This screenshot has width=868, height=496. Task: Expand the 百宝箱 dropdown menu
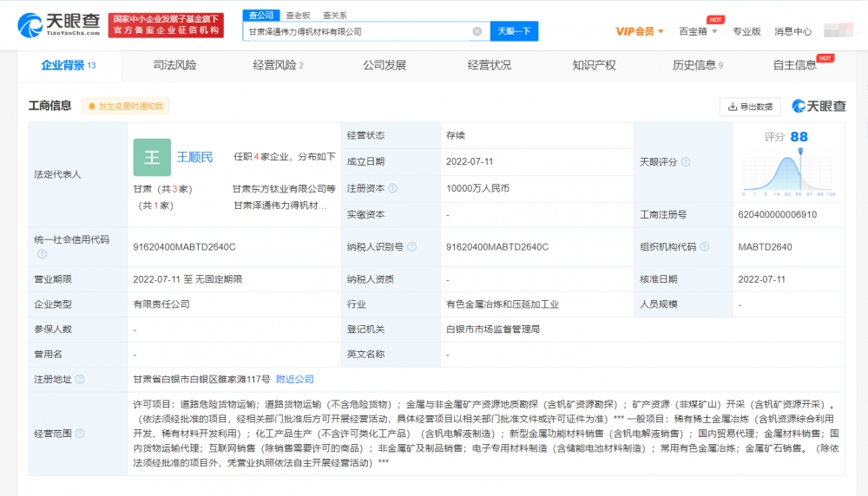[x=698, y=31]
